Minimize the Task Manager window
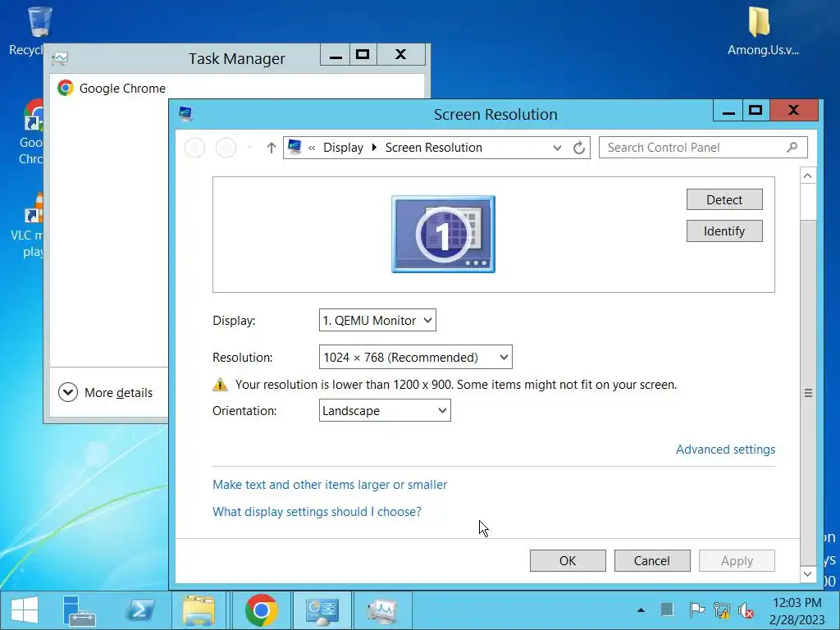This screenshot has width=840, height=630. pos(336,54)
